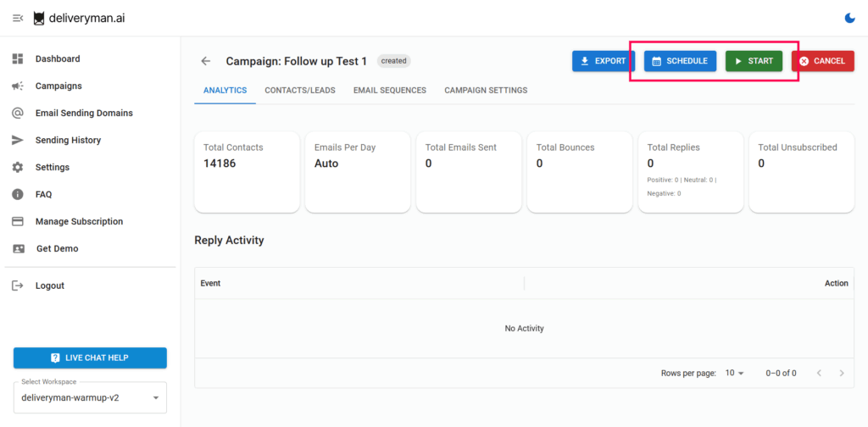Go back using the arrow beside the campaign title
Image resolution: width=868 pixels, height=427 pixels.
205,61
